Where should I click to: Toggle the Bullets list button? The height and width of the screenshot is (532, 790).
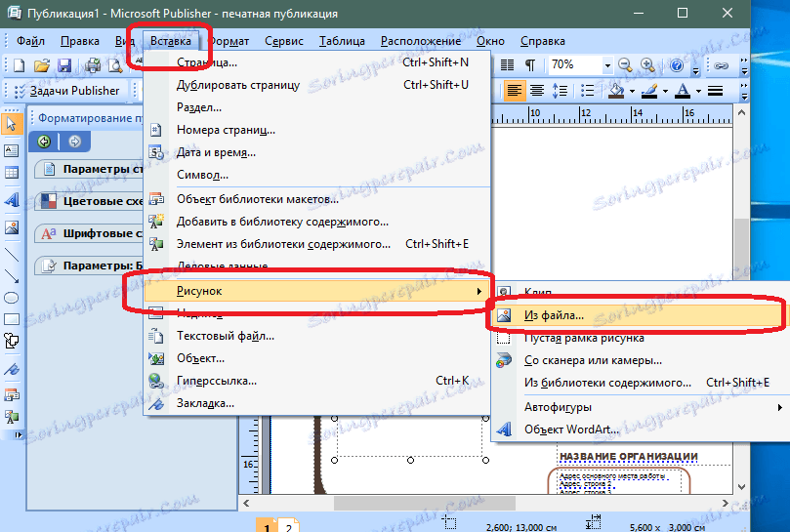[588, 91]
